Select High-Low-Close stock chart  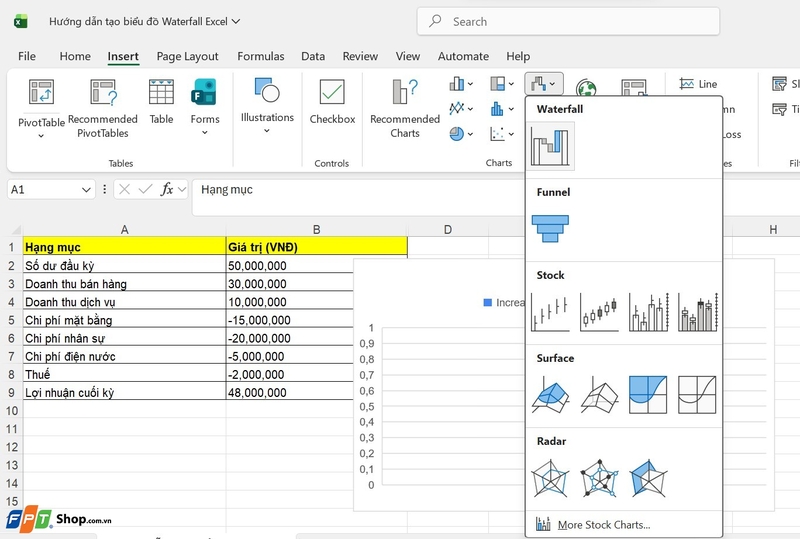point(550,312)
